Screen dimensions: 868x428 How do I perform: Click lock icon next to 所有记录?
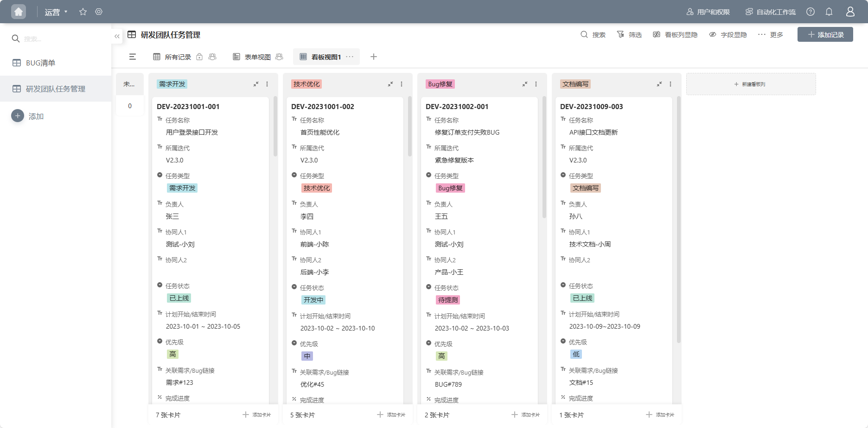click(199, 57)
